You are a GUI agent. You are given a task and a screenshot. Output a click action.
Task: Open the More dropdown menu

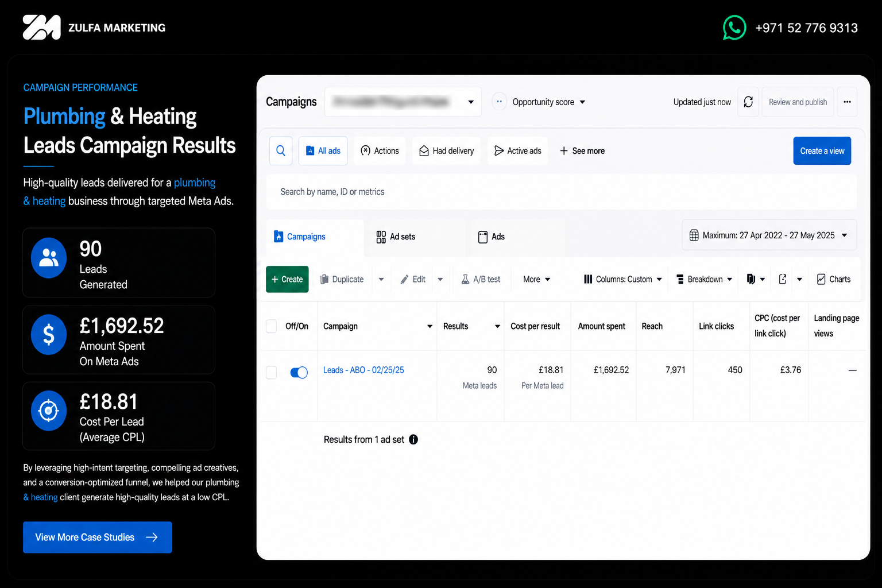click(x=537, y=279)
